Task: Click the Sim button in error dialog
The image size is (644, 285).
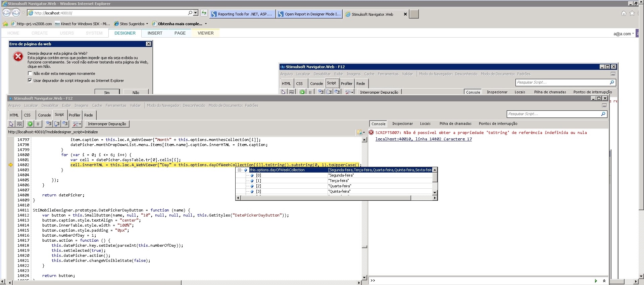Action: (107, 92)
